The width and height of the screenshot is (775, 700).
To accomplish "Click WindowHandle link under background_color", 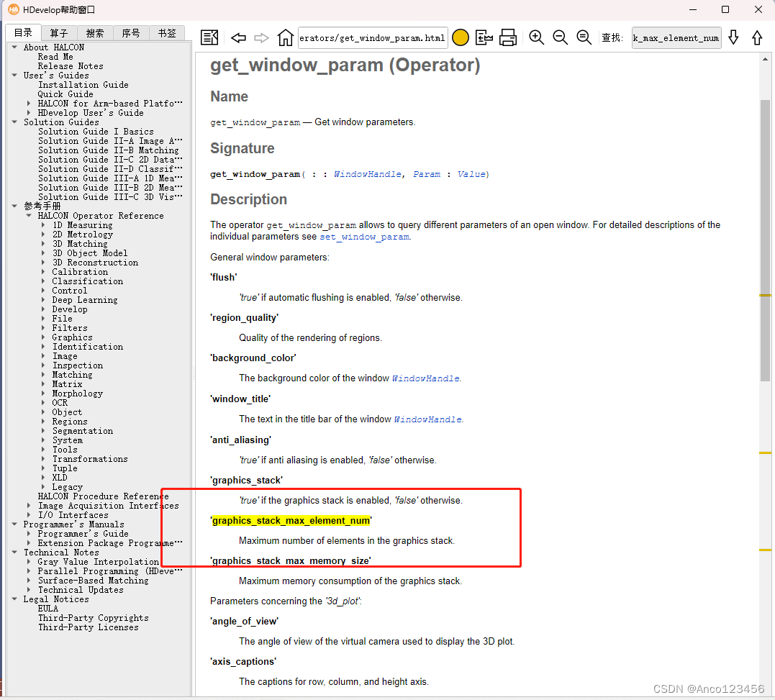I will click(425, 378).
